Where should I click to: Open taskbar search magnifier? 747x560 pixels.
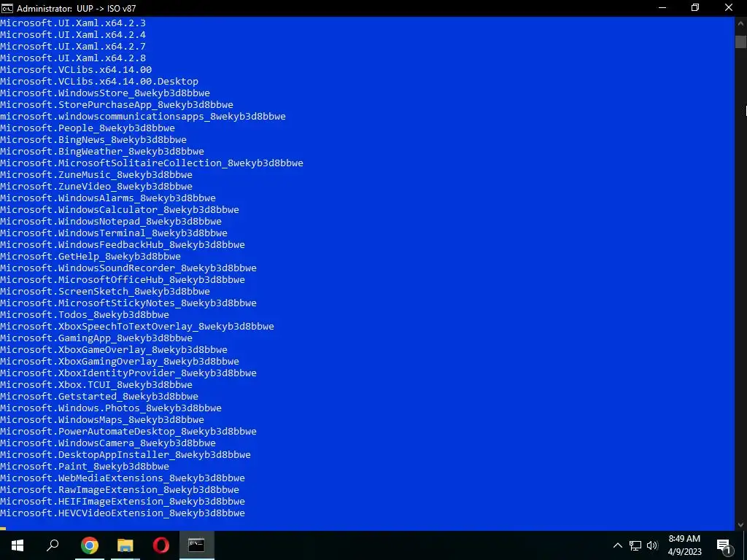[53, 545]
